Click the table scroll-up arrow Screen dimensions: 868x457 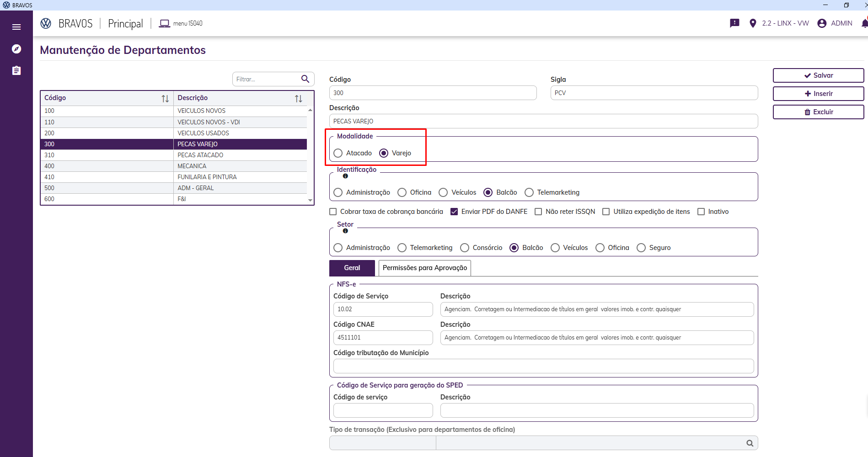coord(311,110)
